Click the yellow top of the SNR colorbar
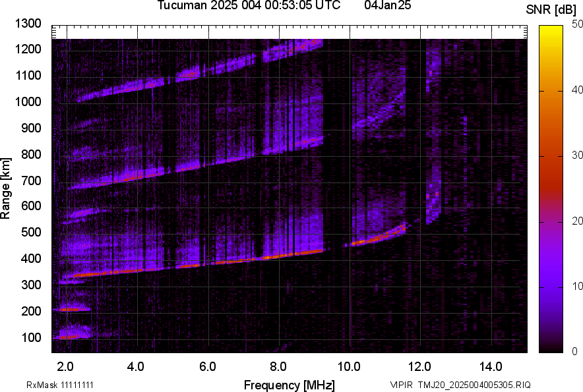 551,30
